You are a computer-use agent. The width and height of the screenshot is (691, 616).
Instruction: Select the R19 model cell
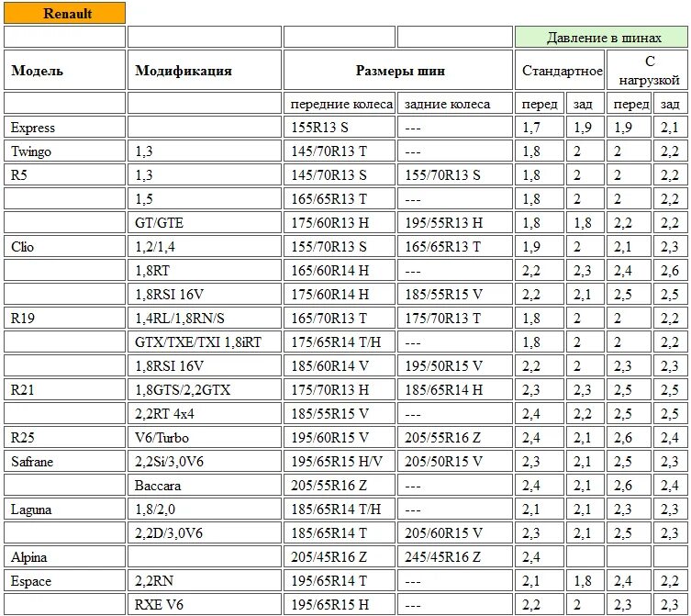pos(64,318)
